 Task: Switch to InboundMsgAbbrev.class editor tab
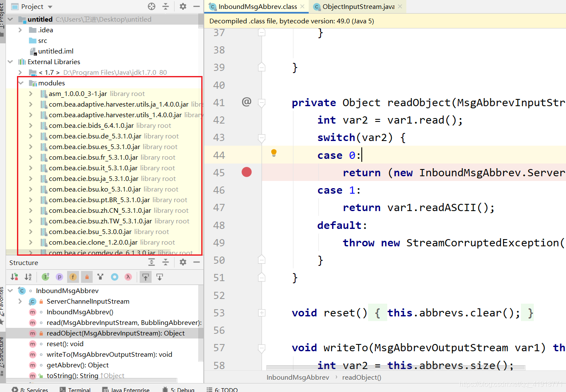click(x=257, y=6)
